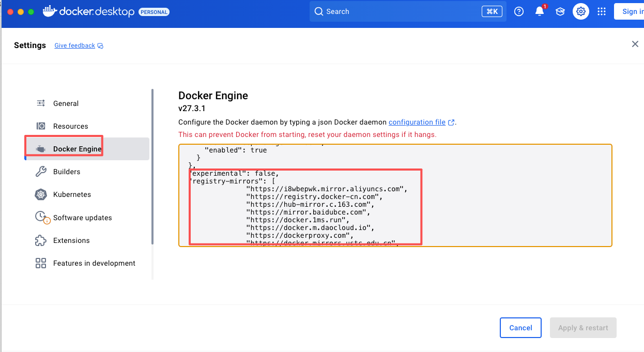This screenshot has height=352, width=644.
Task: Click the docker.1ms.run mirror line
Action: tap(298, 220)
